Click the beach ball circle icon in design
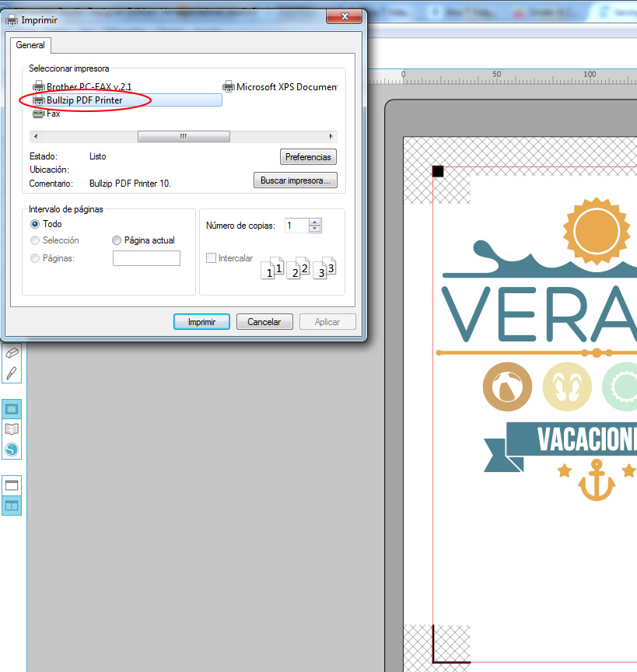The height and width of the screenshot is (672, 637). [x=508, y=387]
